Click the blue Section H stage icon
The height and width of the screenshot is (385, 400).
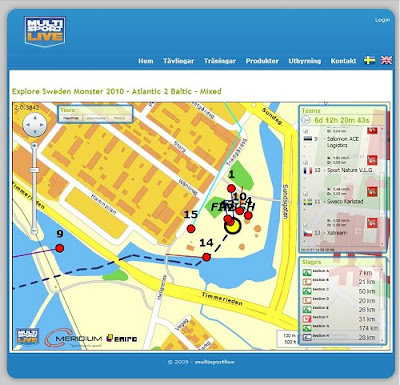(x=307, y=337)
